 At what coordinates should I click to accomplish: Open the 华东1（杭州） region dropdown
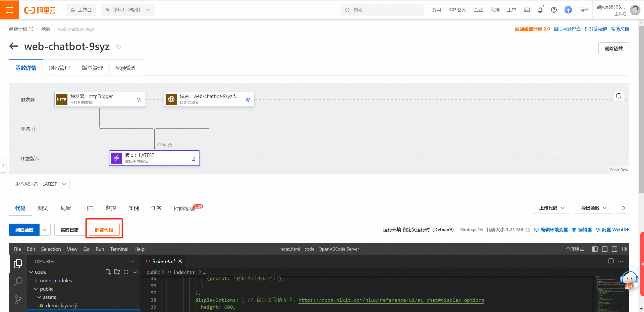(128, 10)
